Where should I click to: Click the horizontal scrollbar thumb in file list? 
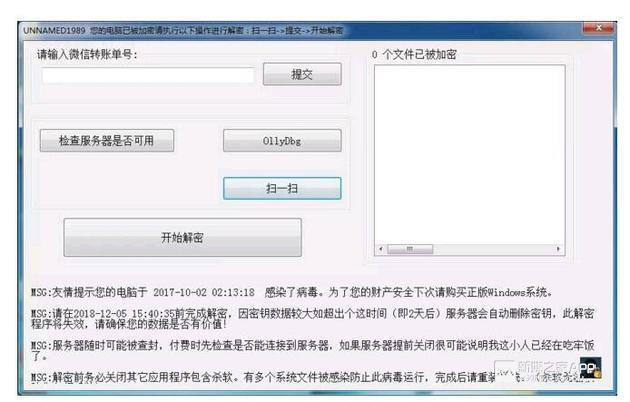(410, 249)
